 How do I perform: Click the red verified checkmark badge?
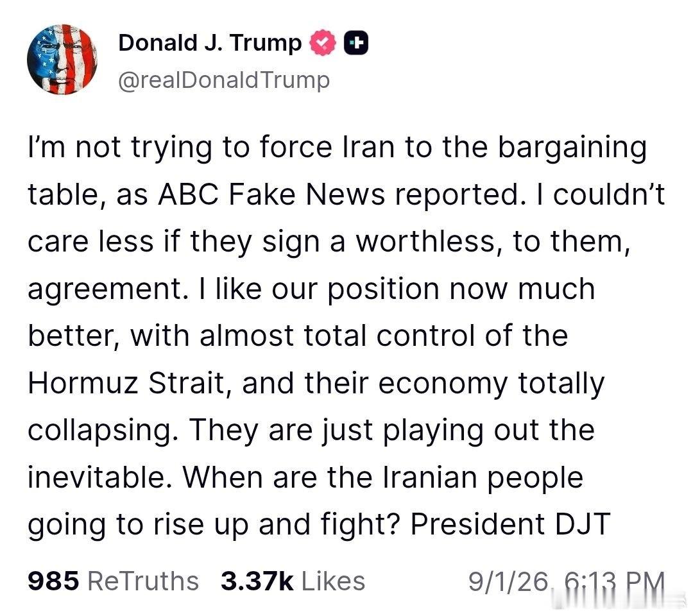coord(323,43)
